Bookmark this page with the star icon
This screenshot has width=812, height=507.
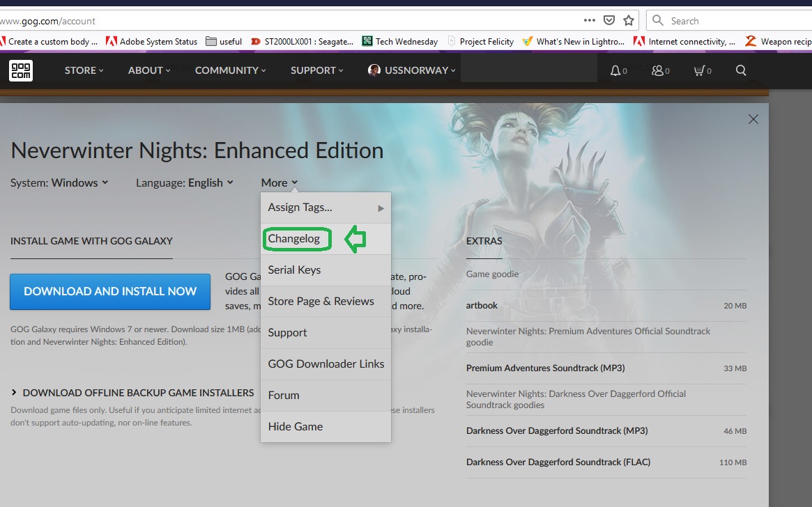pyautogui.click(x=629, y=21)
